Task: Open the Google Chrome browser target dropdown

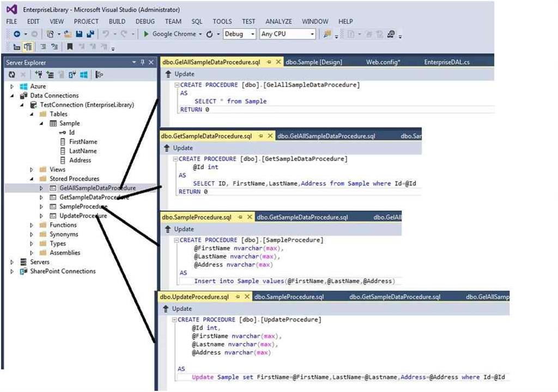Action: pos(201,34)
